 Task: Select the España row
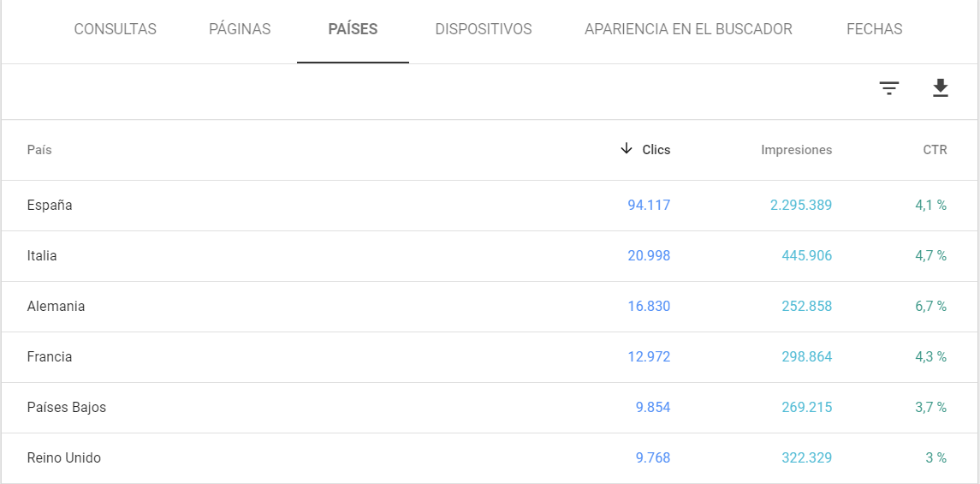click(50, 206)
